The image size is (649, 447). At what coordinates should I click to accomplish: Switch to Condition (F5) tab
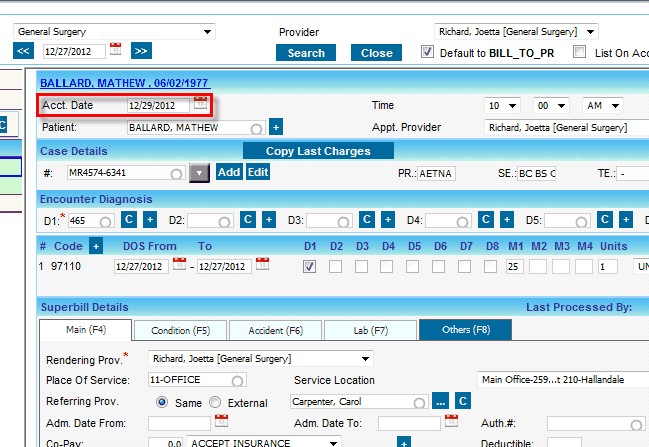180,330
